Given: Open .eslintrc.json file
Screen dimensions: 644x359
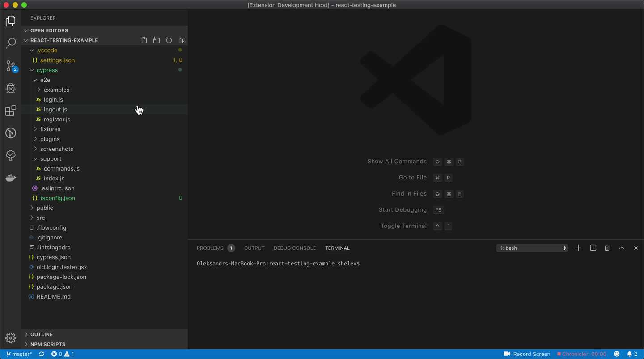Looking at the screenshot, I should pos(105,188).
